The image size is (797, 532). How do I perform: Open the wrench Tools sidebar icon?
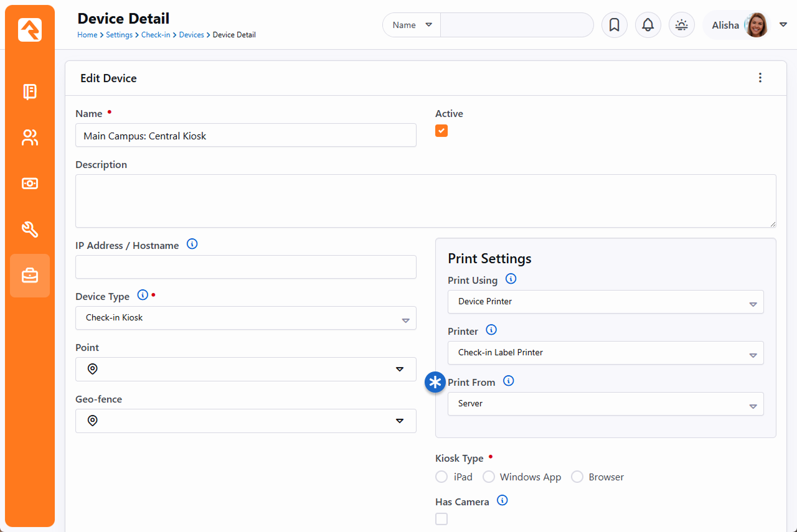(x=30, y=229)
